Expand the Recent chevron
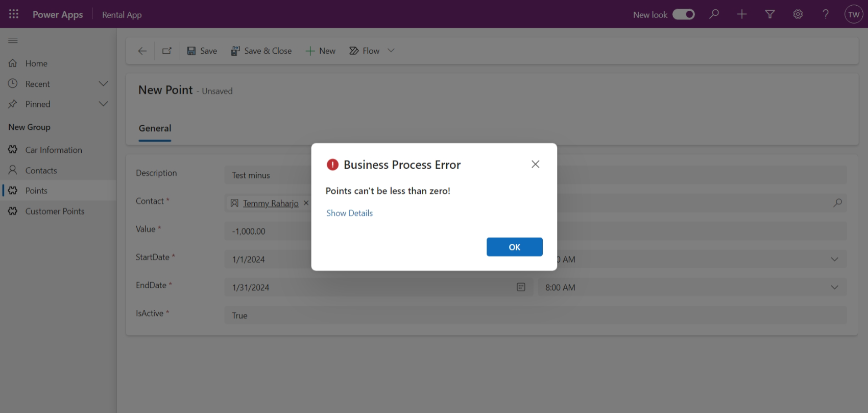Viewport: 868px width, 413px height. [104, 84]
